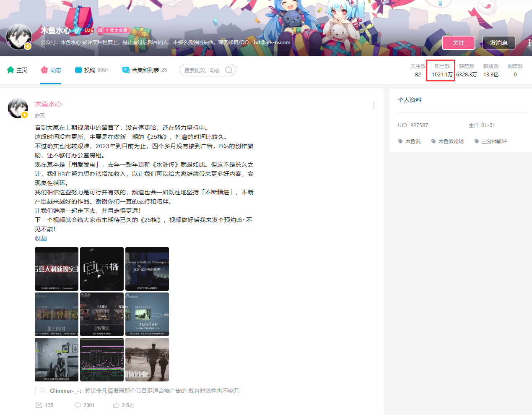Open the 主页 home tab
The width and height of the screenshot is (532, 415).
17,70
